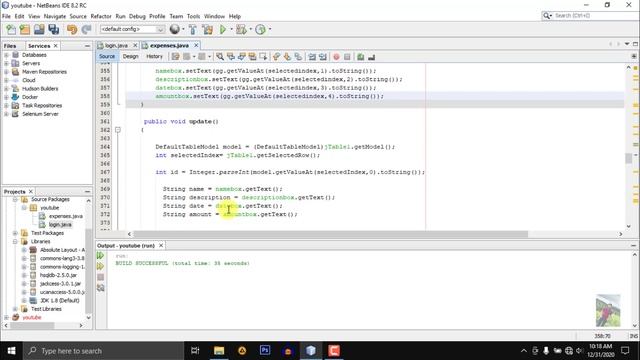Collapse the Libraries node in Projects
This screenshot has width=640, height=360.
pos(16,242)
